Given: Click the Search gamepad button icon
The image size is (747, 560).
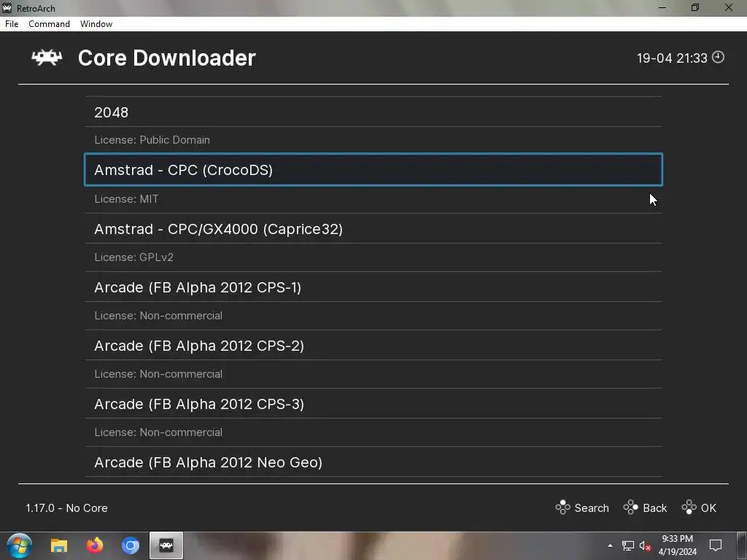Looking at the screenshot, I should 562,507.
